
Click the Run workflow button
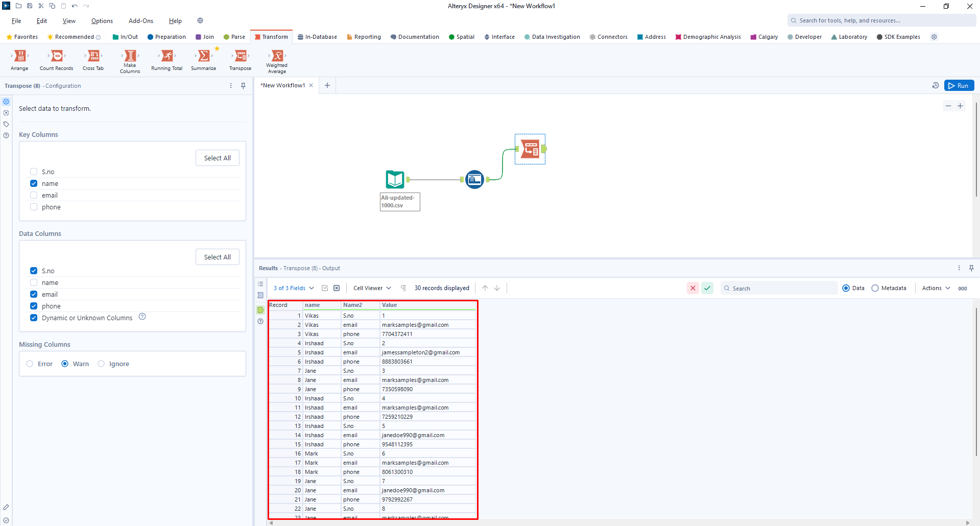pos(959,86)
